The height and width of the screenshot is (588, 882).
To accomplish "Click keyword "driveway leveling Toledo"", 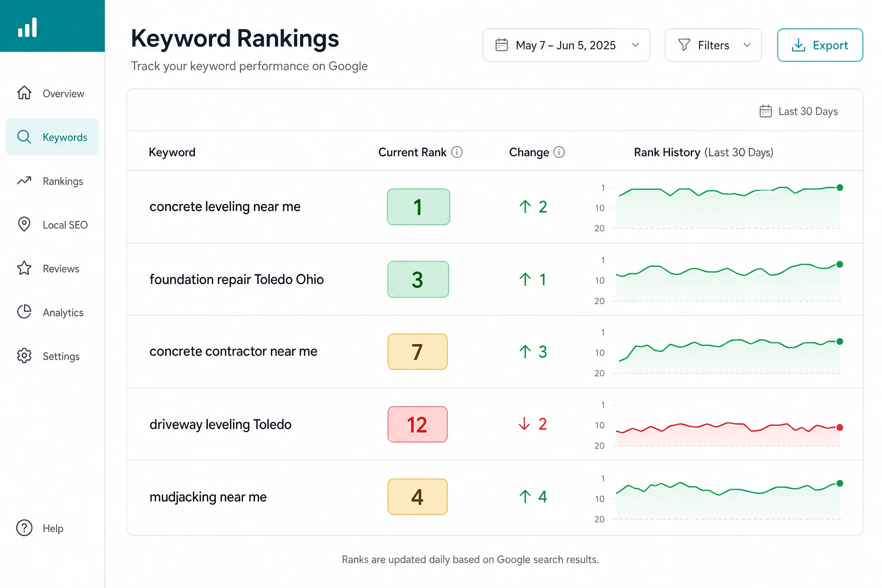I will [x=220, y=424].
